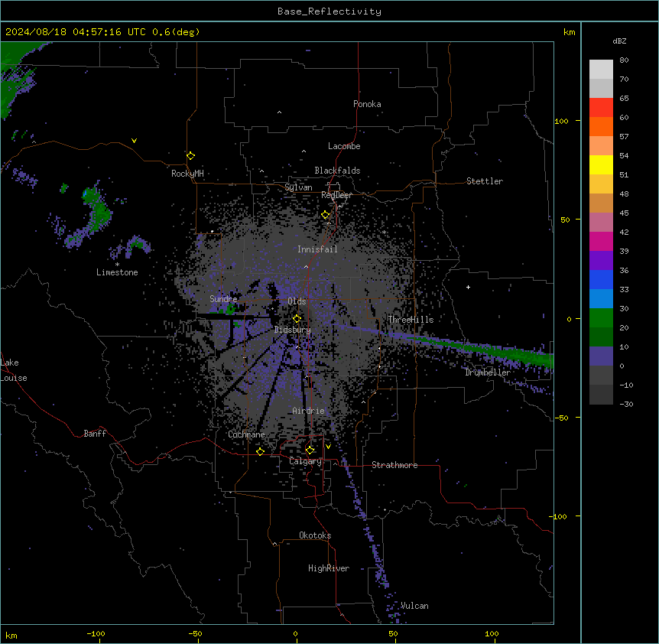Click the dark gray -10 dBZ legend swatch
This screenshot has height=644, width=659.
point(601,395)
